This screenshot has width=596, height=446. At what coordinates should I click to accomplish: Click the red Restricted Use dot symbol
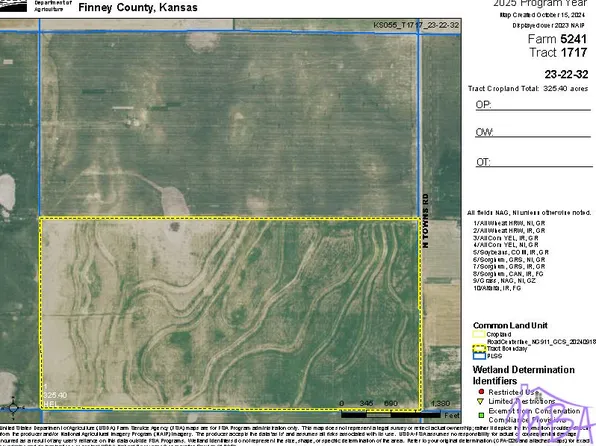tap(481, 391)
